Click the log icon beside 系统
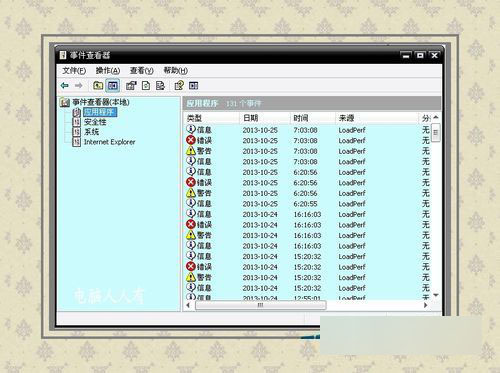The height and width of the screenshot is (373, 500). coord(77,132)
